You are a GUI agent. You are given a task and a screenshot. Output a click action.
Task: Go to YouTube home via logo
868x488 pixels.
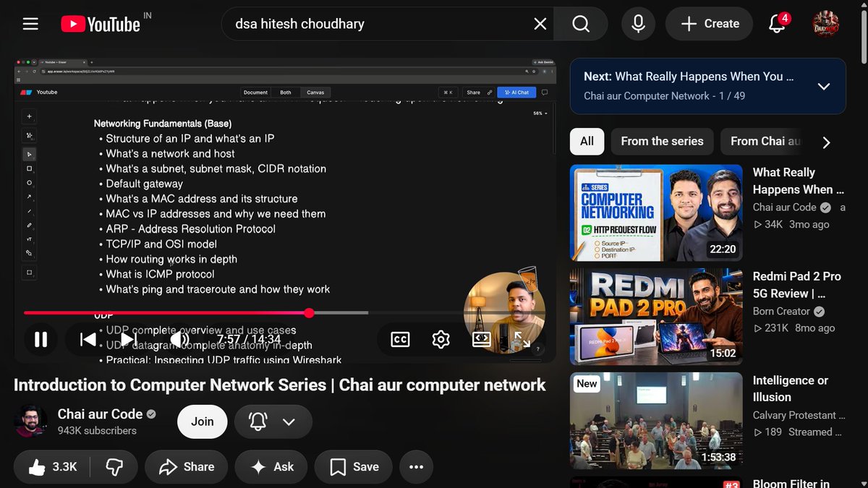click(x=101, y=24)
